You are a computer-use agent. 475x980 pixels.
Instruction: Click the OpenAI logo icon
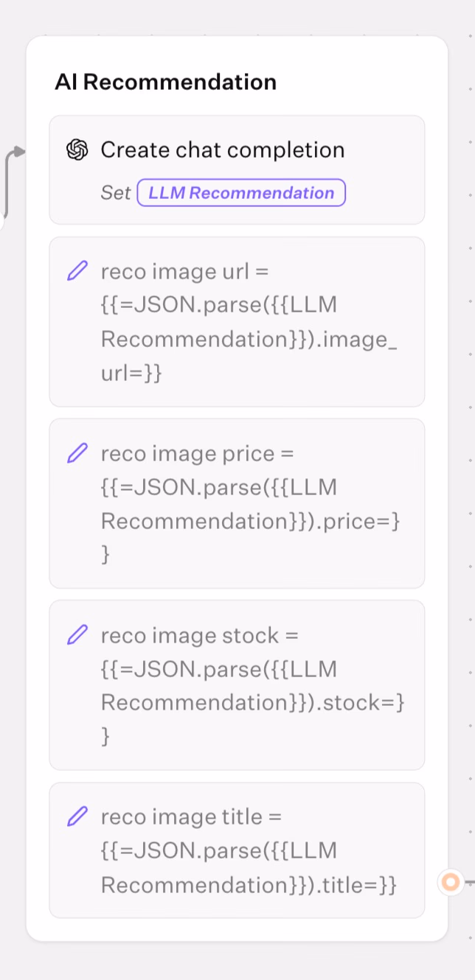point(77,150)
